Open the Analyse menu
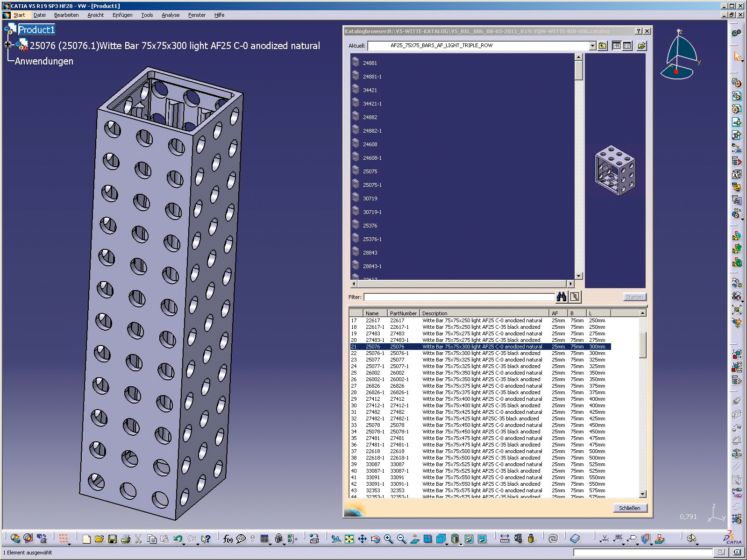Screen dimensions: 747x560 click(171, 15)
